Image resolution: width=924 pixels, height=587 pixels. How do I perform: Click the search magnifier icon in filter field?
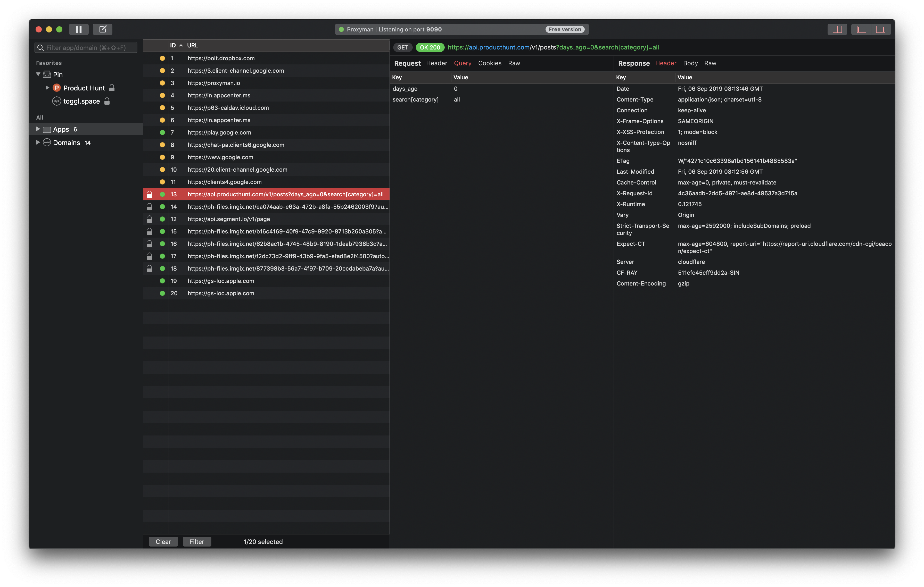point(41,47)
